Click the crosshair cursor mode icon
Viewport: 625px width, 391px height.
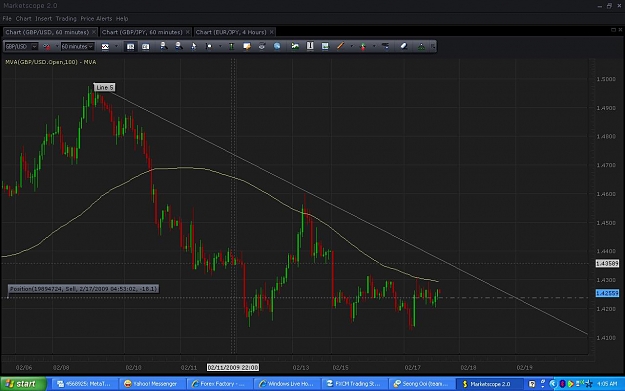pyautogui.click(x=208, y=46)
